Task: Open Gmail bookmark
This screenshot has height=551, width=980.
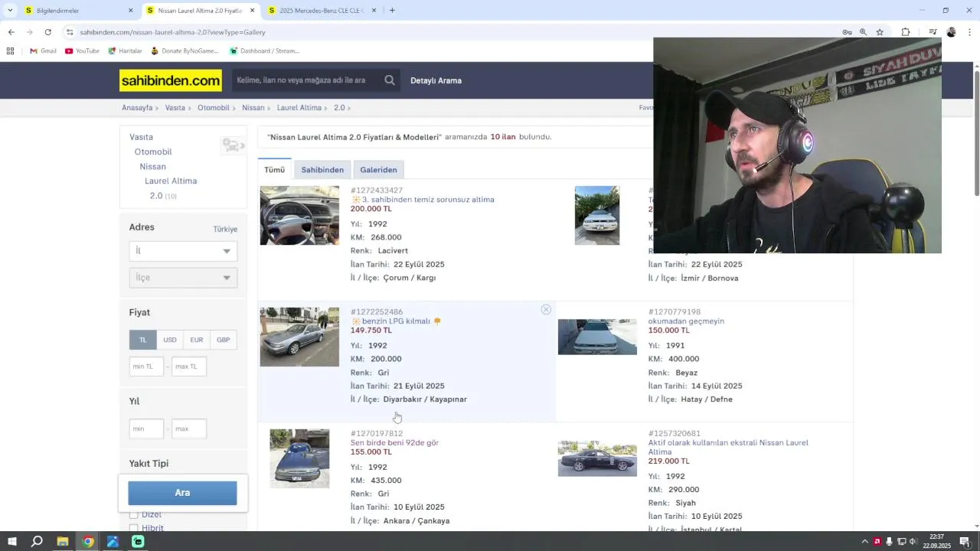Action: tap(43, 51)
